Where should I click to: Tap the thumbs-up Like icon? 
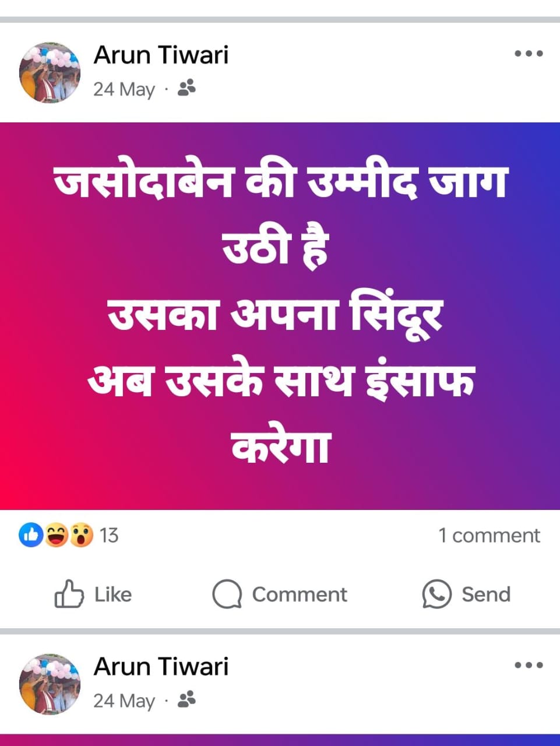[x=69, y=594]
